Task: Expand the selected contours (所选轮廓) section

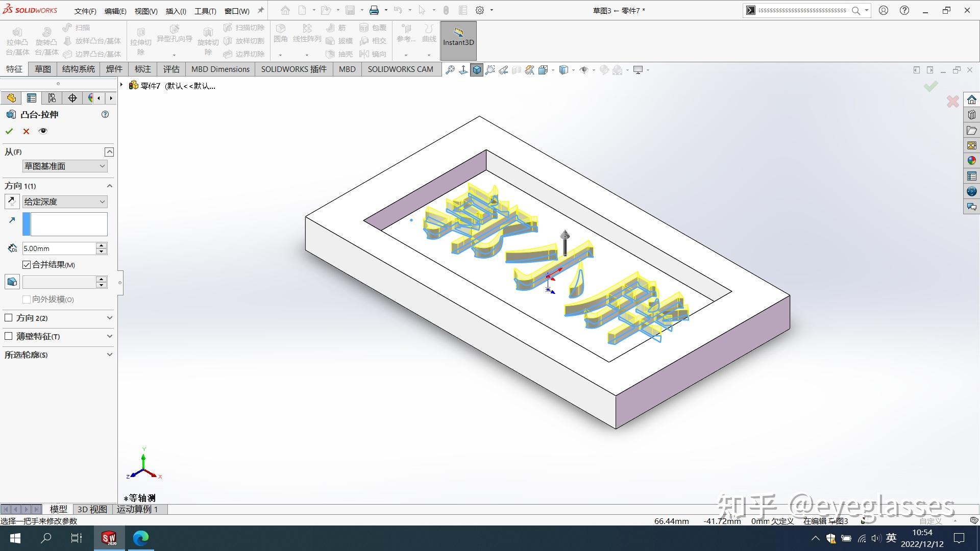Action: click(x=109, y=355)
